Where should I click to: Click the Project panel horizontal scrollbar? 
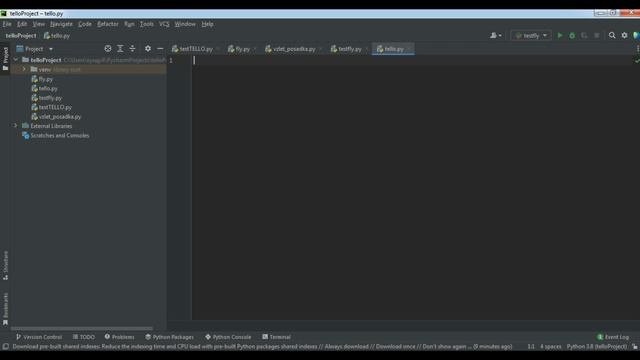[82, 328]
